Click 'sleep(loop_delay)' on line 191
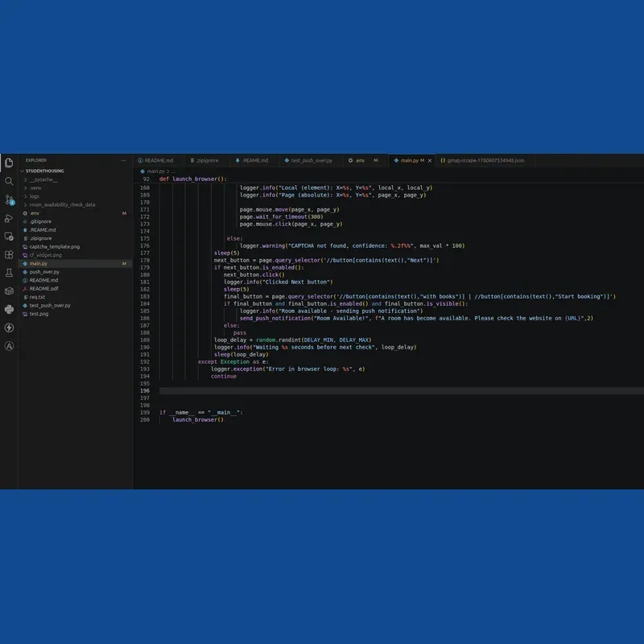This screenshot has width=644, height=644. [x=241, y=354]
